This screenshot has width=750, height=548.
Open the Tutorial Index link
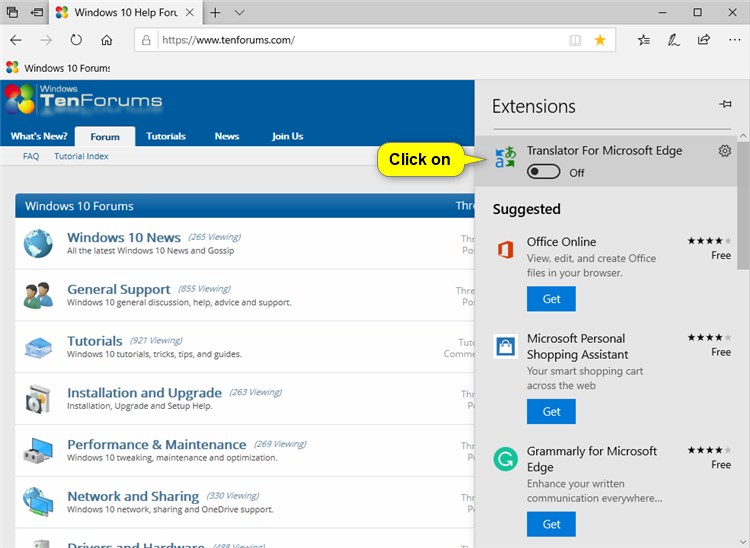(x=81, y=156)
